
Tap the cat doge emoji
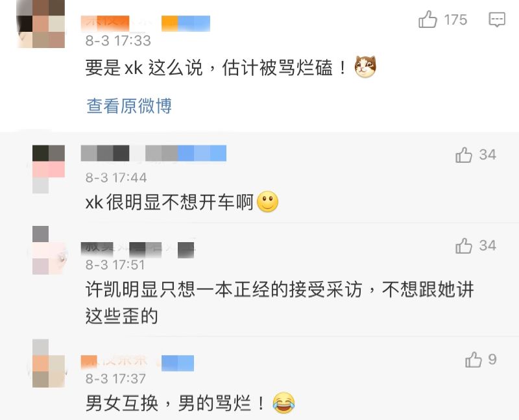pos(365,67)
